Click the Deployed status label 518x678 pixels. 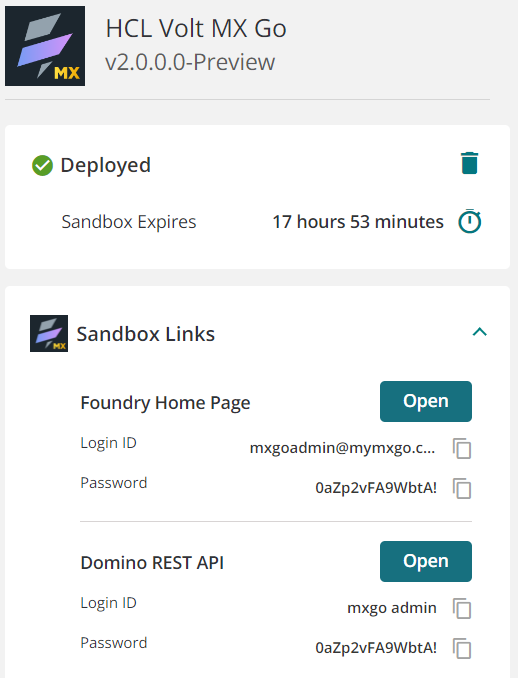(x=106, y=166)
